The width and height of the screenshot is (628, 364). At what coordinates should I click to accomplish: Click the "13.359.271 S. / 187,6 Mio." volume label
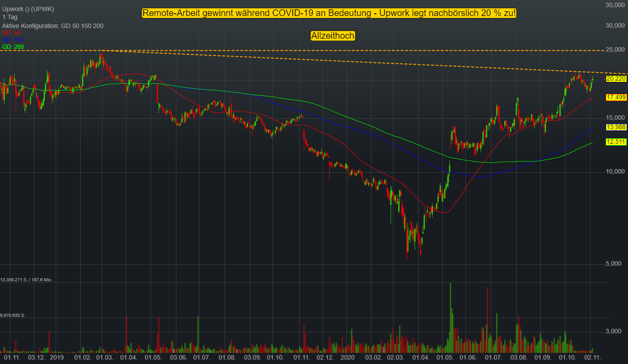click(x=26, y=280)
